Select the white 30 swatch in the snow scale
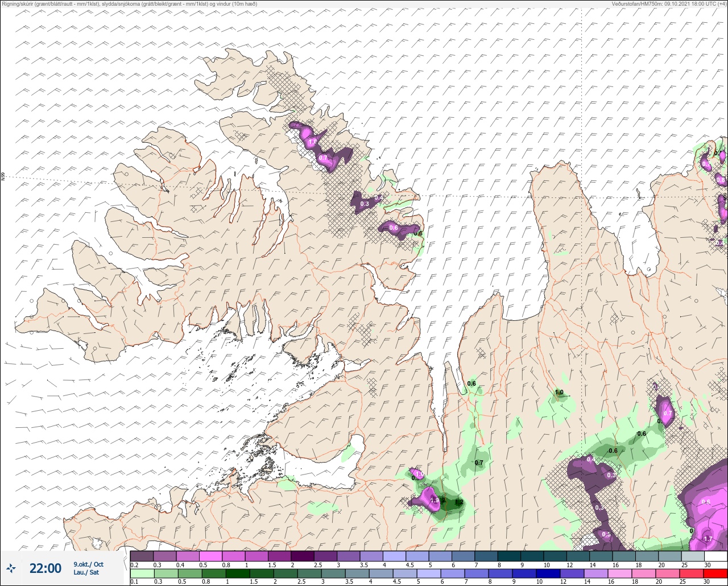728x586 pixels. coord(715,556)
